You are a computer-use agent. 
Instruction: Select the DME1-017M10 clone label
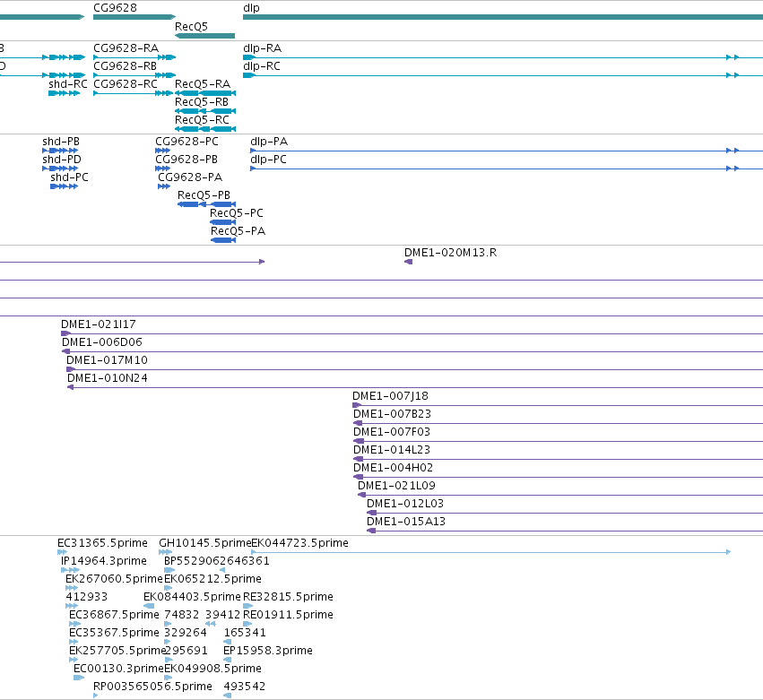point(107,360)
